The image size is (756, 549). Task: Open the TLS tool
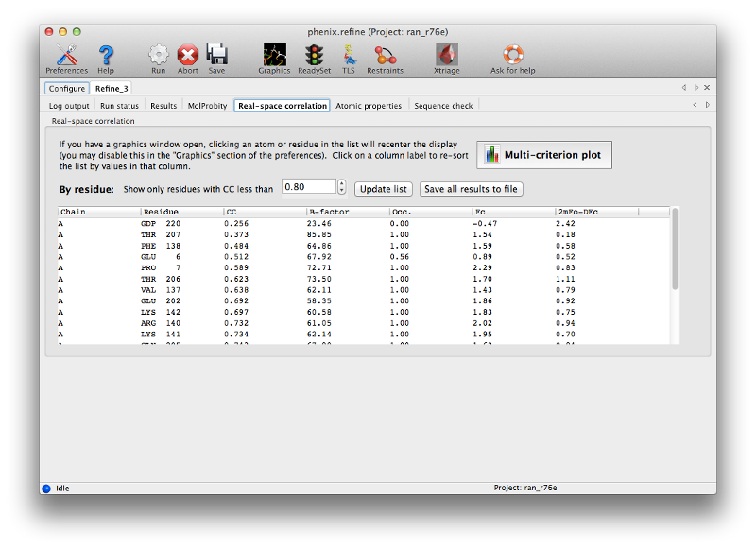[349, 57]
